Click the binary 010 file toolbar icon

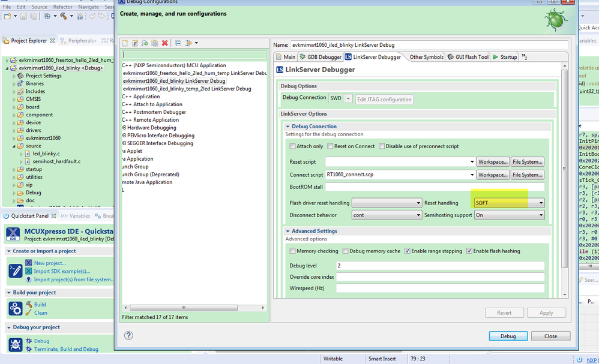tap(80, 16)
